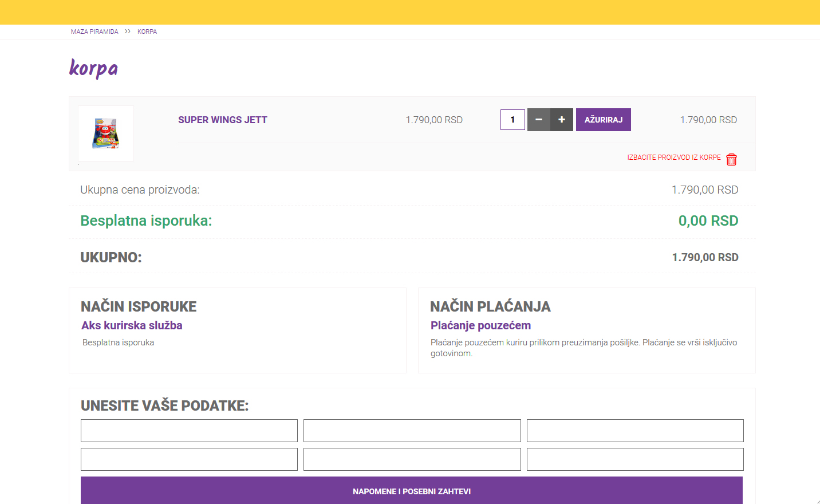Screen dimensions: 820x504
Task: Click the purple 'korpa' page heading
Action: pyautogui.click(x=93, y=68)
